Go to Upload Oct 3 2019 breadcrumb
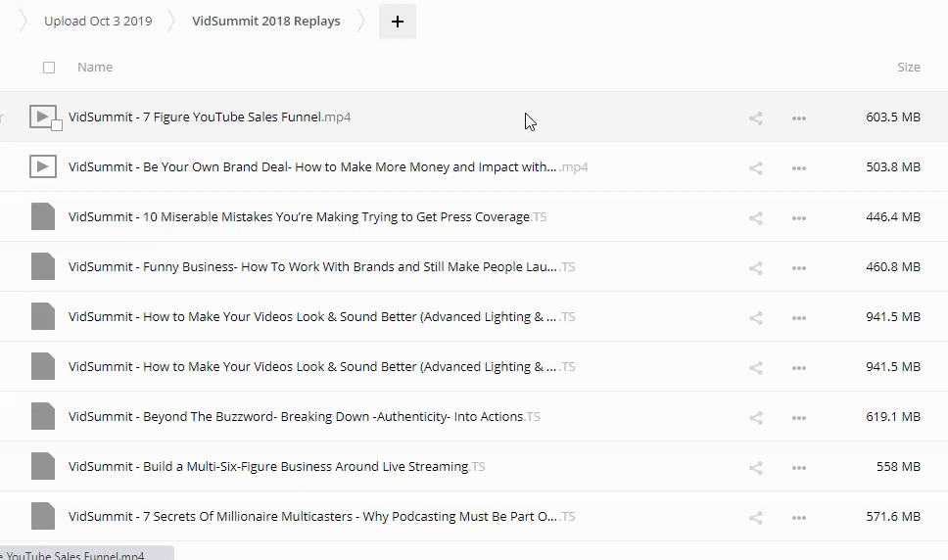The height and width of the screenshot is (560, 948). (x=98, y=22)
